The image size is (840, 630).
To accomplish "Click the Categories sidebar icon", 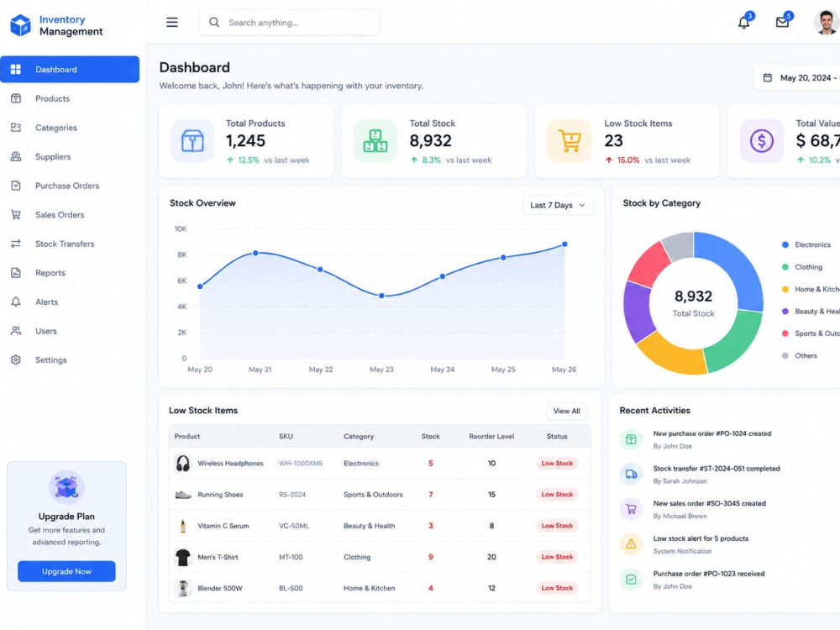I will pyautogui.click(x=16, y=128).
